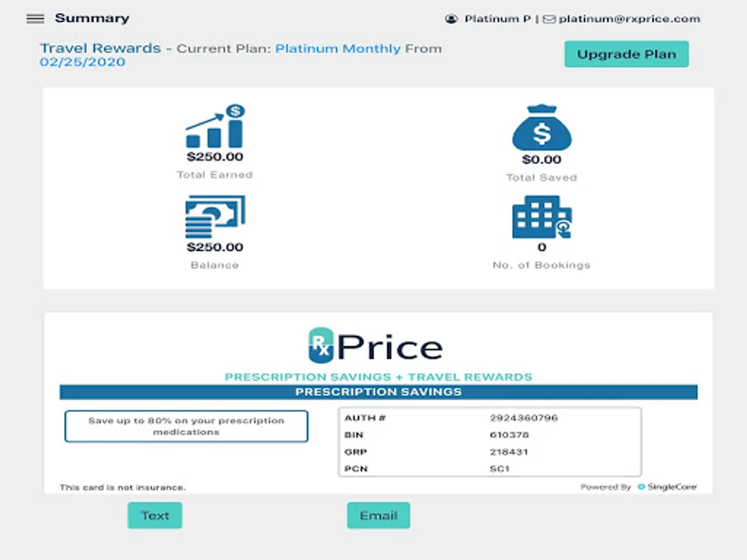Click the GRP value 218431
This screenshot has width=747, height=560.
tap(509, 452)
